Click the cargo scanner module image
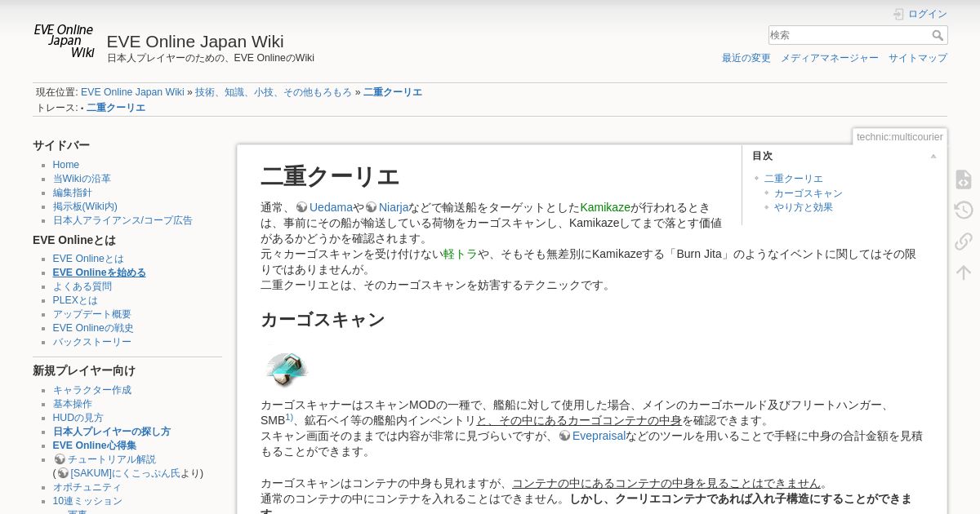Viewport: 980px width, 514px height. coord(286,369)
